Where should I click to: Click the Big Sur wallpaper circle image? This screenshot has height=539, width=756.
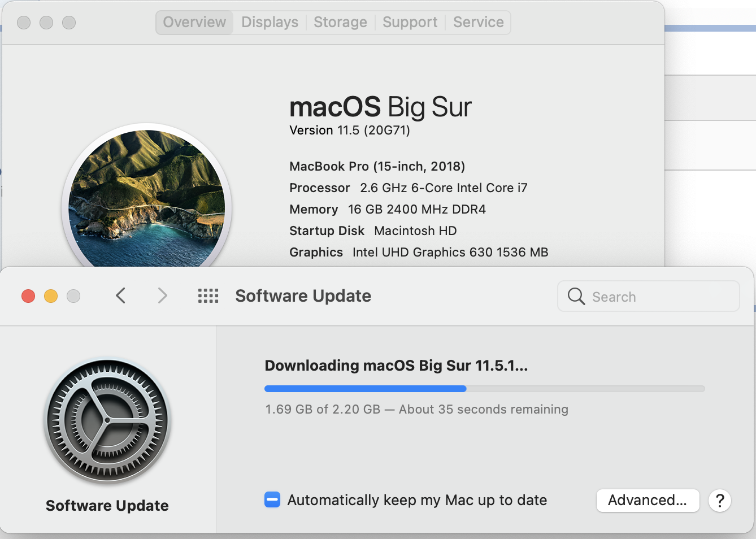tap(146, 196)
